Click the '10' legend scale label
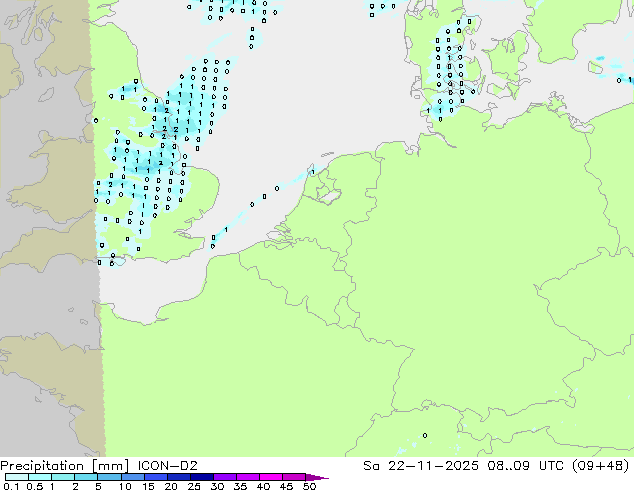634x490 pixels. [x=125, y=486]
